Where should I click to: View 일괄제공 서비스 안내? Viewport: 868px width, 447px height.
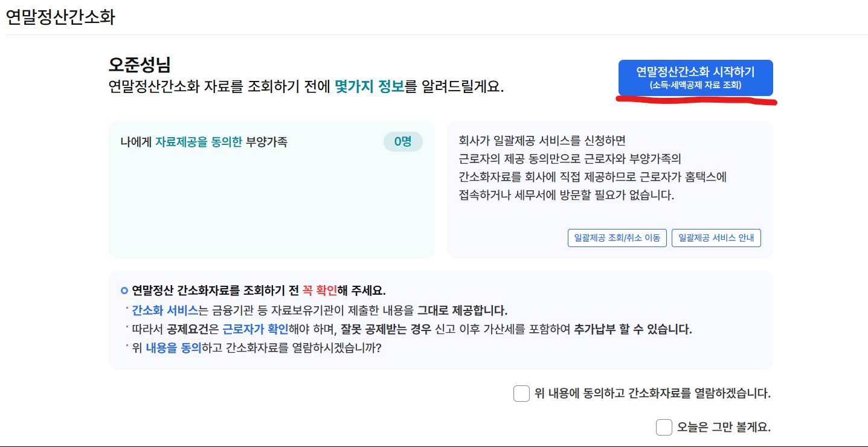(715, 238)
